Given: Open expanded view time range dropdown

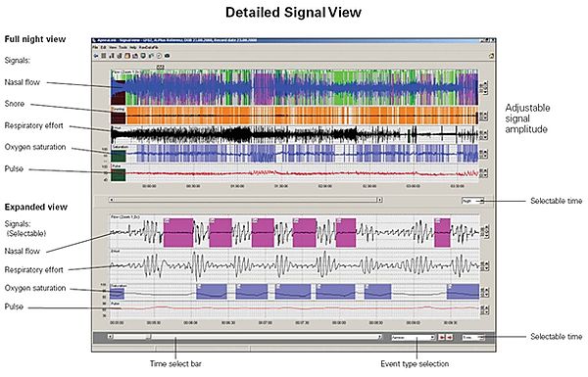Looking at the screenshot, I should (x=473, y=337).
